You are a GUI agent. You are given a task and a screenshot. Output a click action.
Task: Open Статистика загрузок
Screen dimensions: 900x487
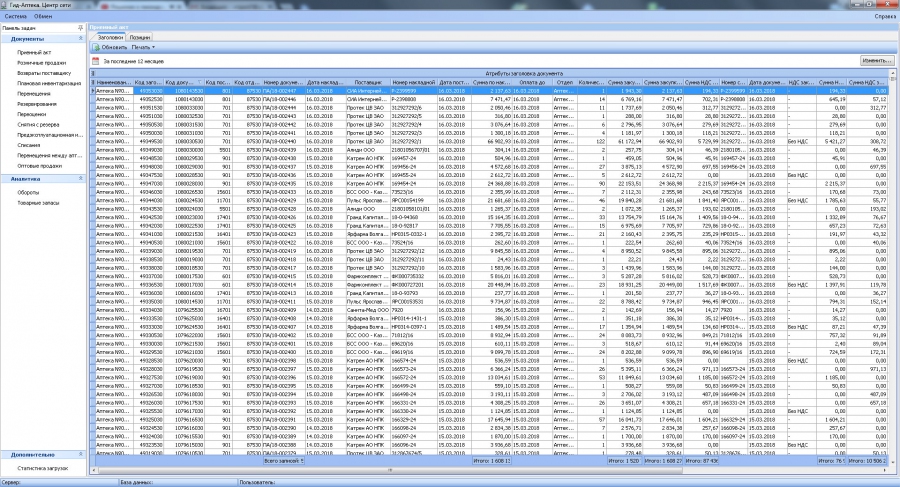[x=42, y=468]
